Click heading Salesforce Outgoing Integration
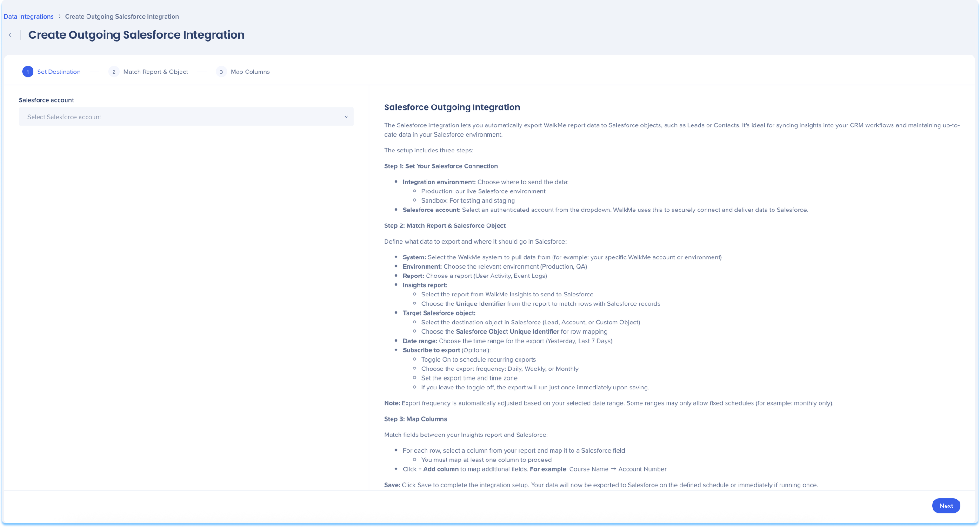This screenshot has width=980, height=527. 452,107
